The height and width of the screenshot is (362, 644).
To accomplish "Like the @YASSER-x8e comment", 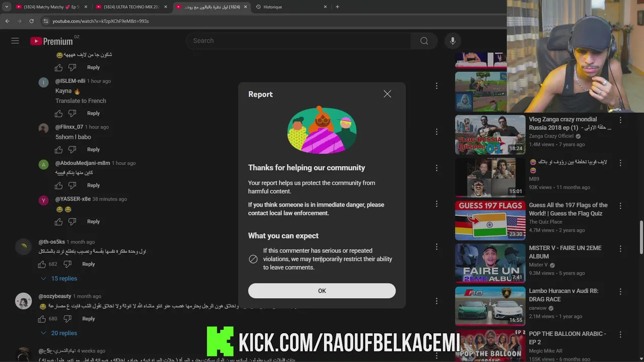I will point(59,222).
